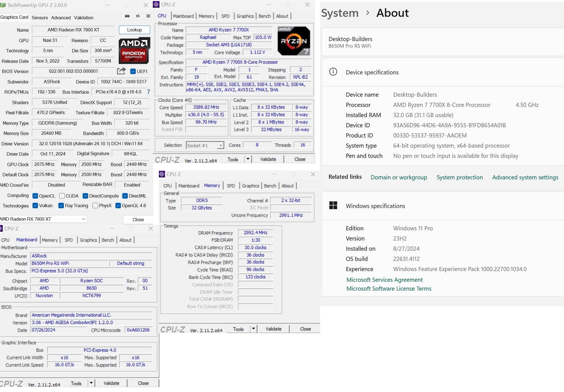
Task: Open the Socket #1 selection dropdown
Action: [x=205, y=145]
